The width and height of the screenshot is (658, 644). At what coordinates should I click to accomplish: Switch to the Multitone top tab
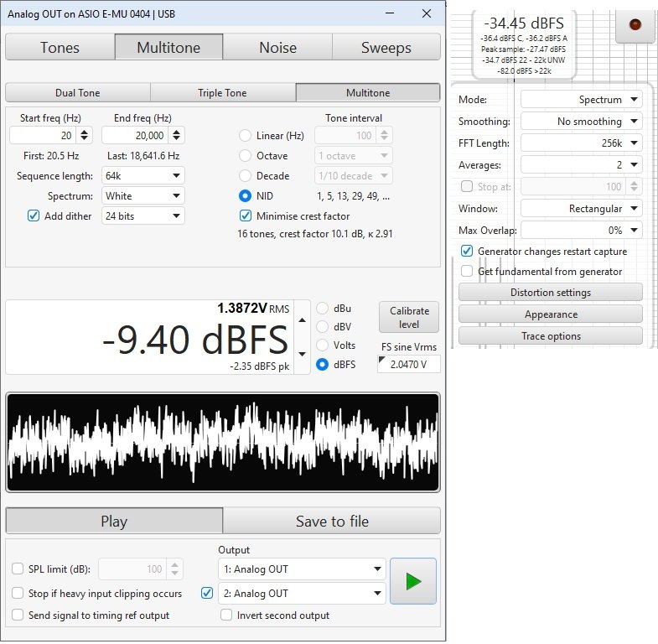[168, 48]
